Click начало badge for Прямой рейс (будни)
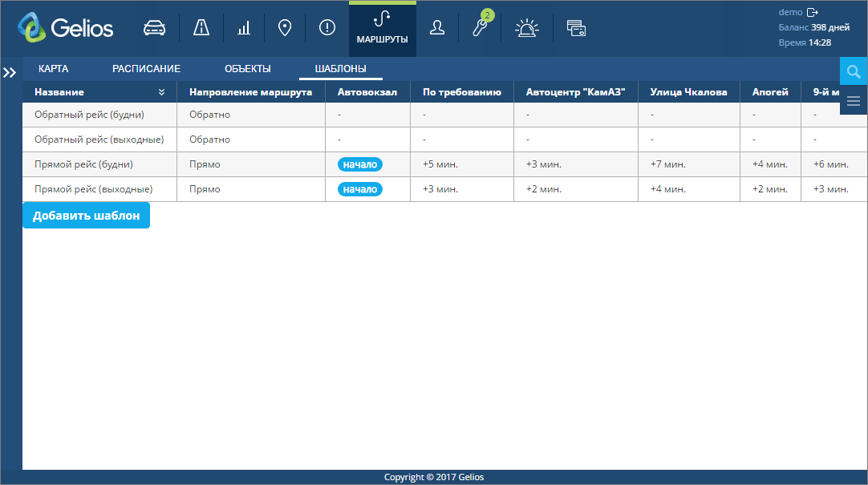 tap(359, 164)
